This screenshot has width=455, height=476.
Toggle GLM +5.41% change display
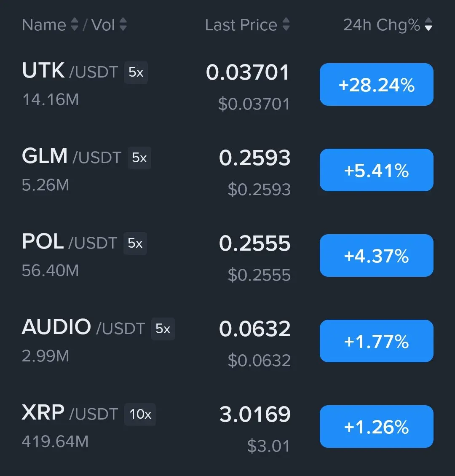[376, 170]
